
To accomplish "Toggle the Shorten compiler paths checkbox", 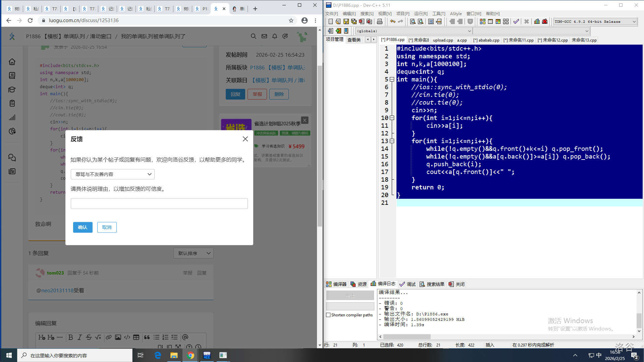I will [x=328, y=315].
